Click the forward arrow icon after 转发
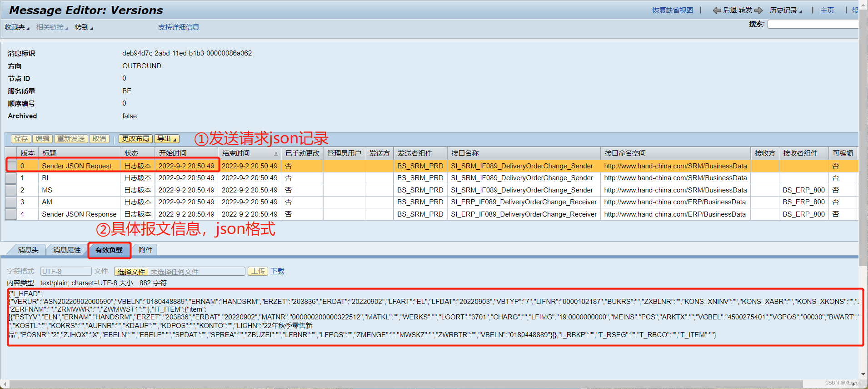Viewport: 868px width, 389px height. [x=758, y=10]
